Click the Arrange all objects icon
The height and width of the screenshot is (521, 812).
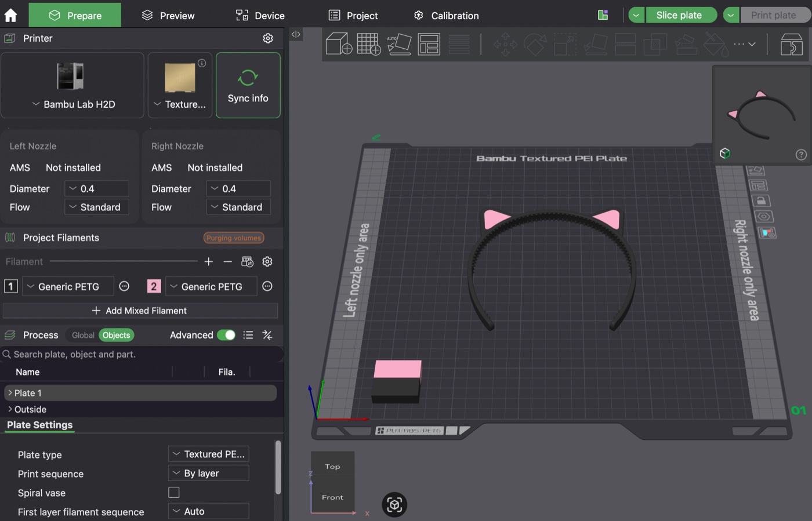click(x=429, y=44)
